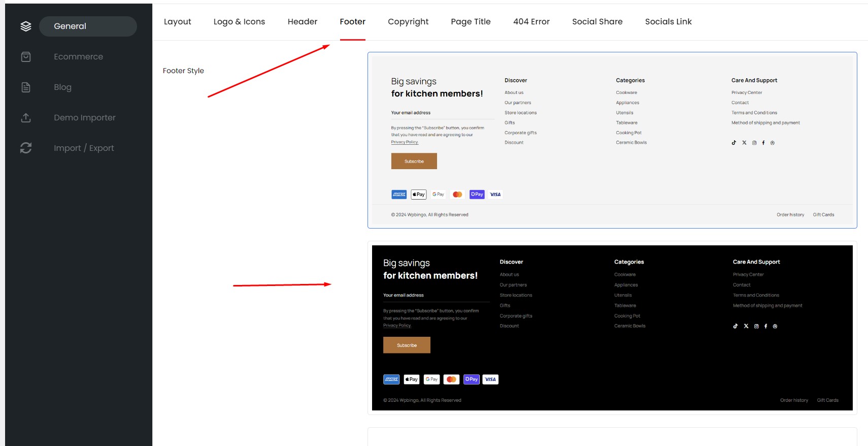Screen dimensions: 868x446
Task: Open the Demo Importer section
Action: (85, 118)
